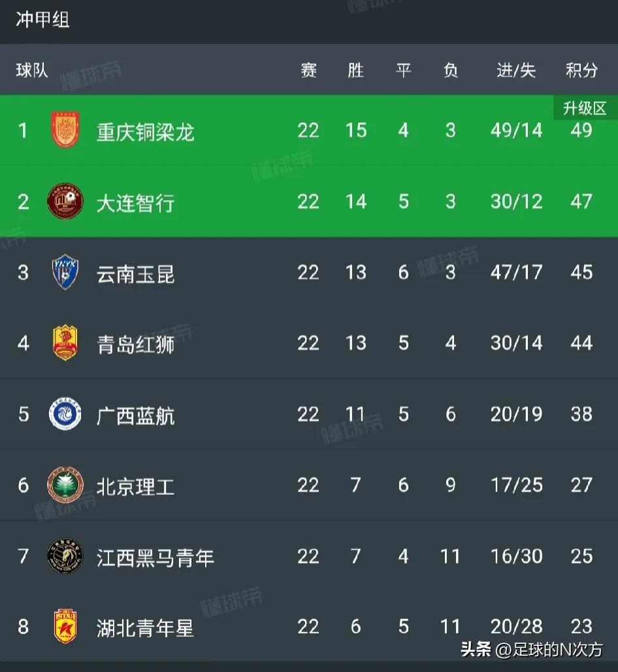Select the 胜 wins column header
The height and width of the screenshot is (672, 618).
(x=355, y=70)
